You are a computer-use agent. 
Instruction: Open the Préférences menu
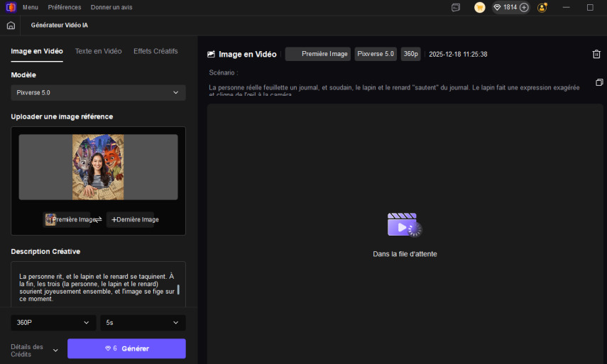(64, 7)
